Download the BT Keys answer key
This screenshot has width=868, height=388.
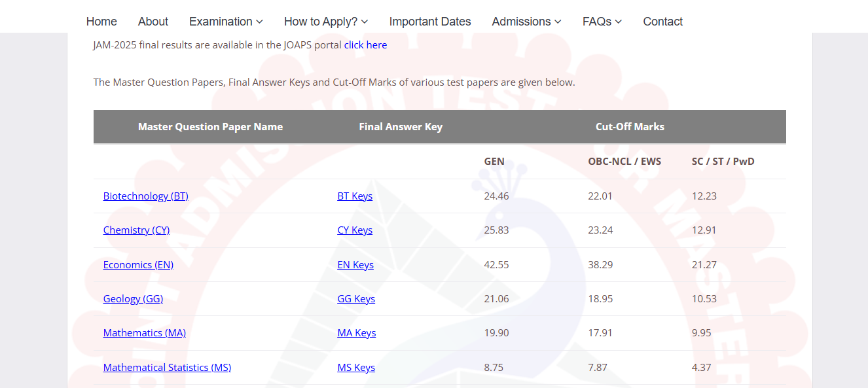(355, 196)
